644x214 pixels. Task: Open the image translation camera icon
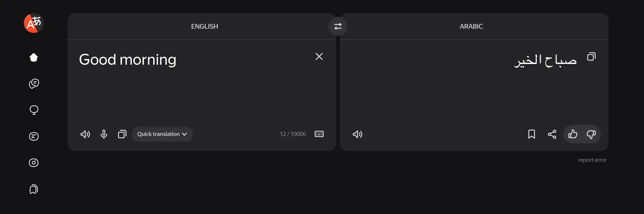point(33,162)
